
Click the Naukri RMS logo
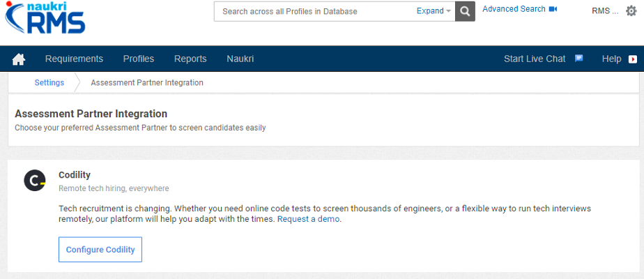(x=45, y=17)
